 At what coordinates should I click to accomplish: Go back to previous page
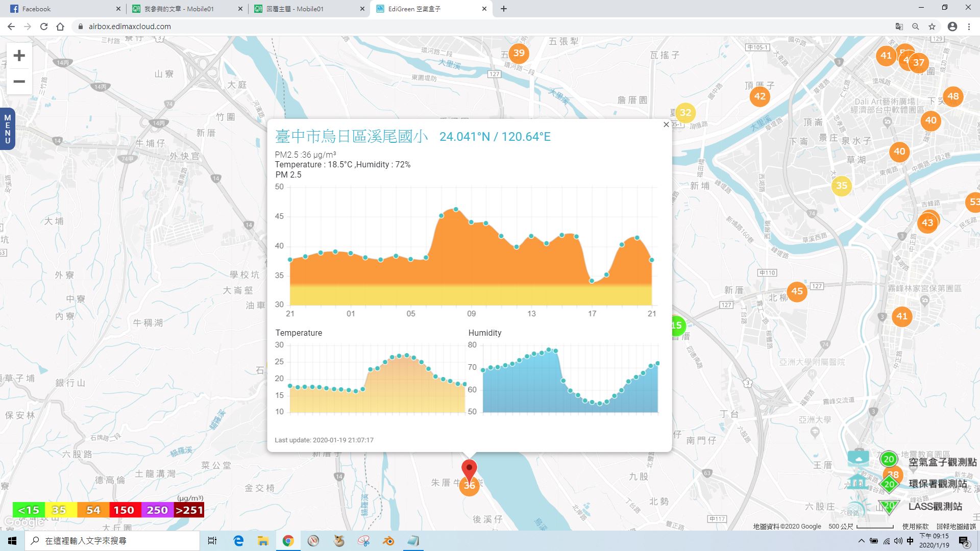11,27
